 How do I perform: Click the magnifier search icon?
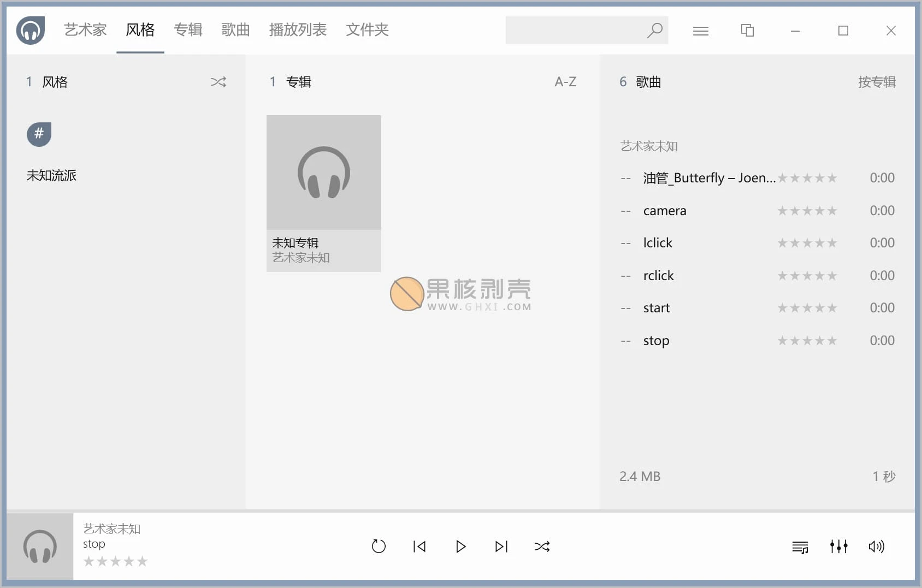(x=655, y=30)
